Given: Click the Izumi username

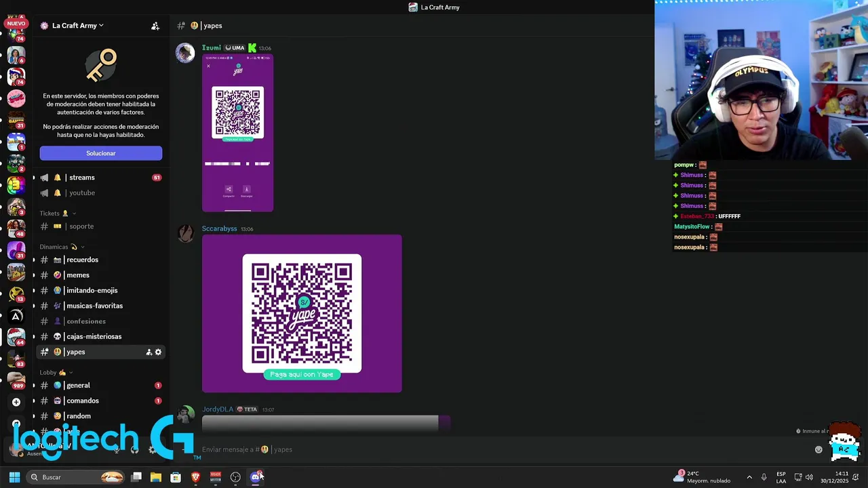Looking at the screenshot, I should click(x=212, y=48).
